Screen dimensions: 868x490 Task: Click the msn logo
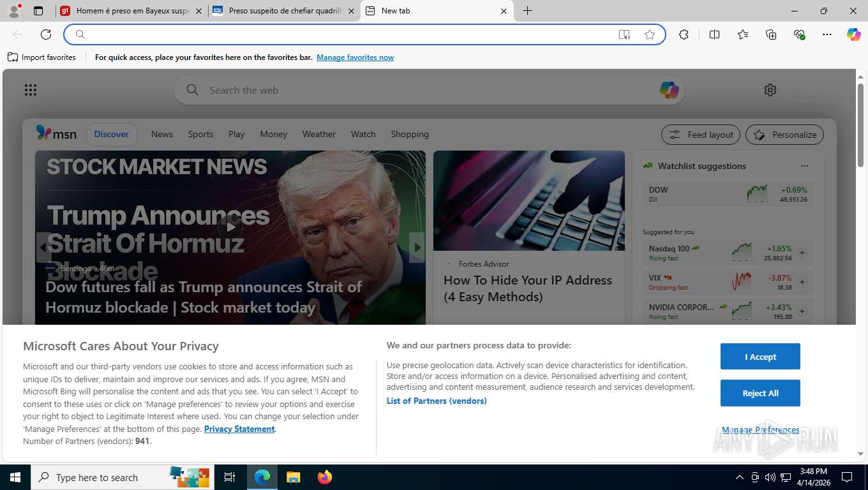[x=56, y=133]
